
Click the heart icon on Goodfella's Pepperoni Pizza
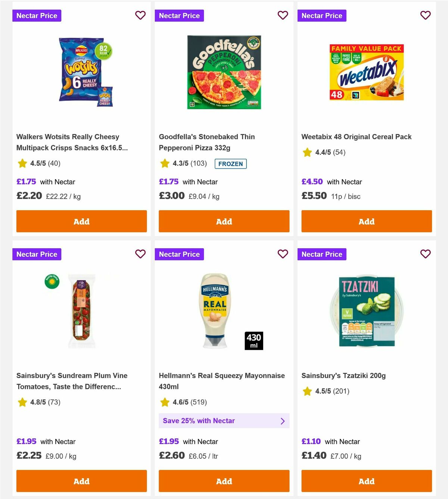283,15
